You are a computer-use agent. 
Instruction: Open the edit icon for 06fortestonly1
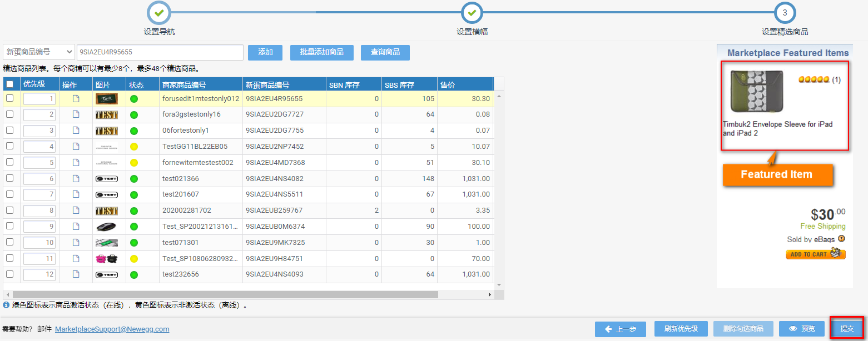(76, 131)
